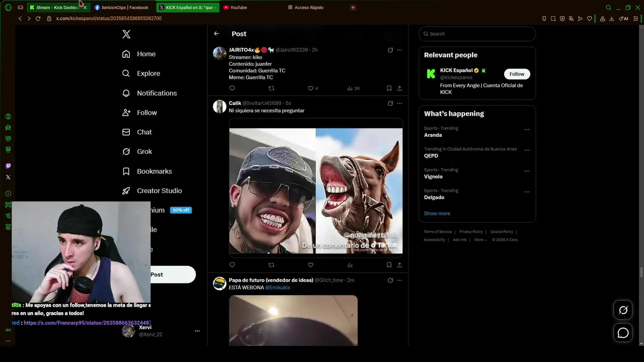644x362 pixels.
Task: Open Twitch in the Opera GX sidebar
Action: tap(8, 166)
